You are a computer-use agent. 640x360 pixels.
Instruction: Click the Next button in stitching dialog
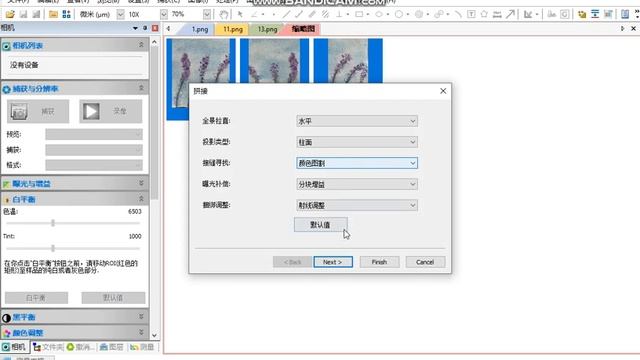[x=333, y=262]
